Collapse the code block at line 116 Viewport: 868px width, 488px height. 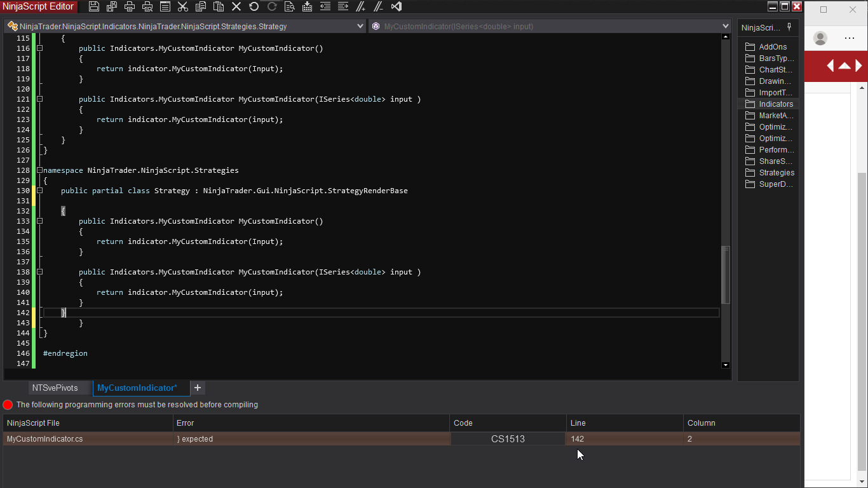(x=39, y=48)
